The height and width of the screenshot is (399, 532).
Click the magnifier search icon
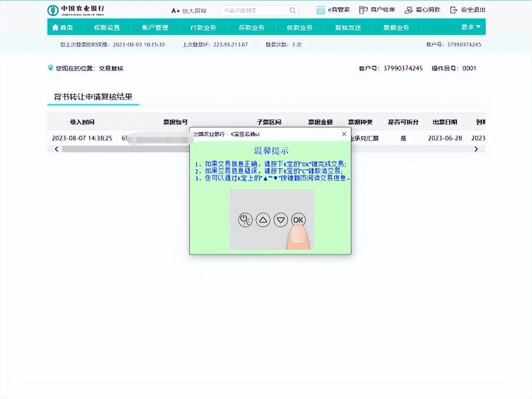point(292,10)
